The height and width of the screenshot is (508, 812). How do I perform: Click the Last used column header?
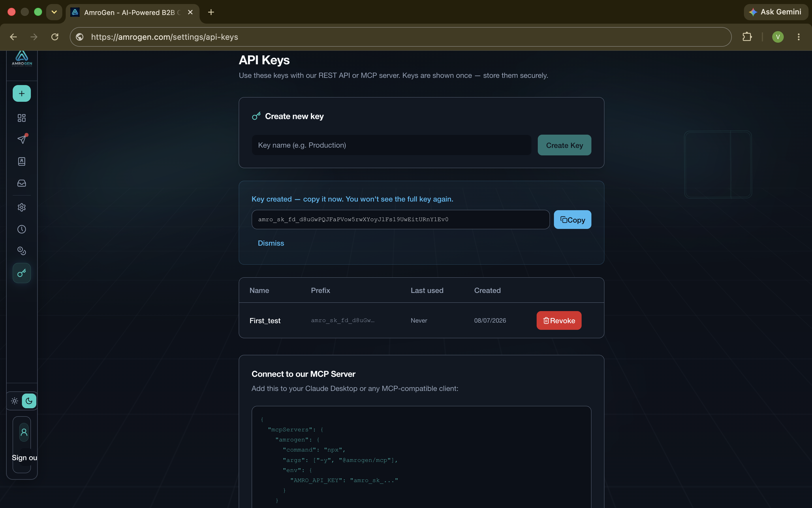tap(427, 290)
